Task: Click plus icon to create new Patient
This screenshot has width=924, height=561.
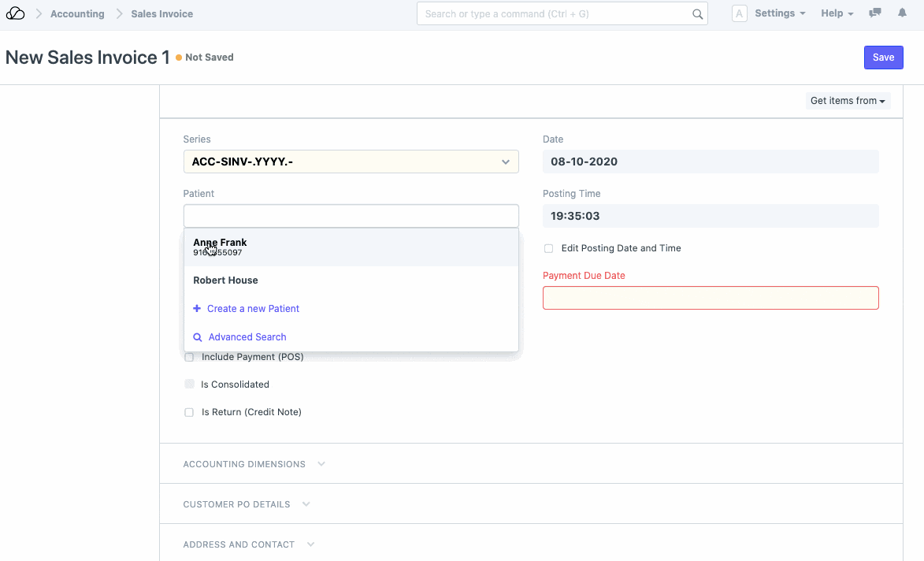Action: coord(197,309)
